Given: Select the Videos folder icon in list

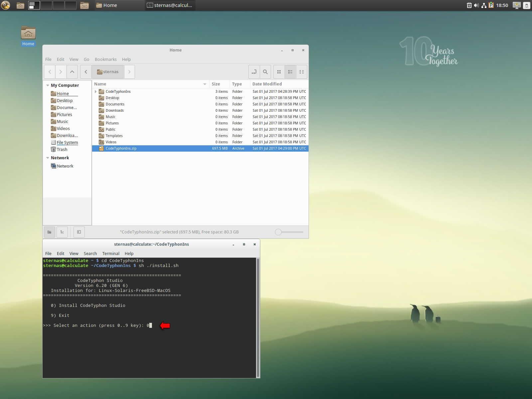Looking at the screenshot, I should click(101, 142).
